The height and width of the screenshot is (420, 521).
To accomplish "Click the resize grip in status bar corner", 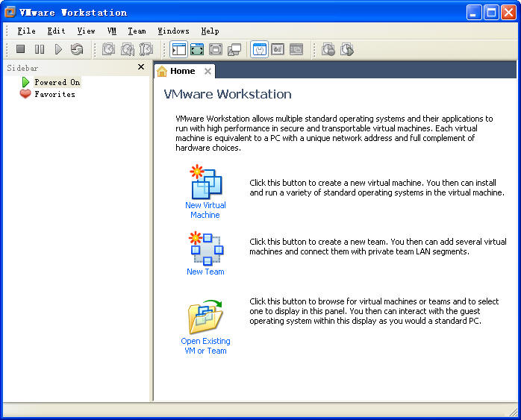I will 513,412.
